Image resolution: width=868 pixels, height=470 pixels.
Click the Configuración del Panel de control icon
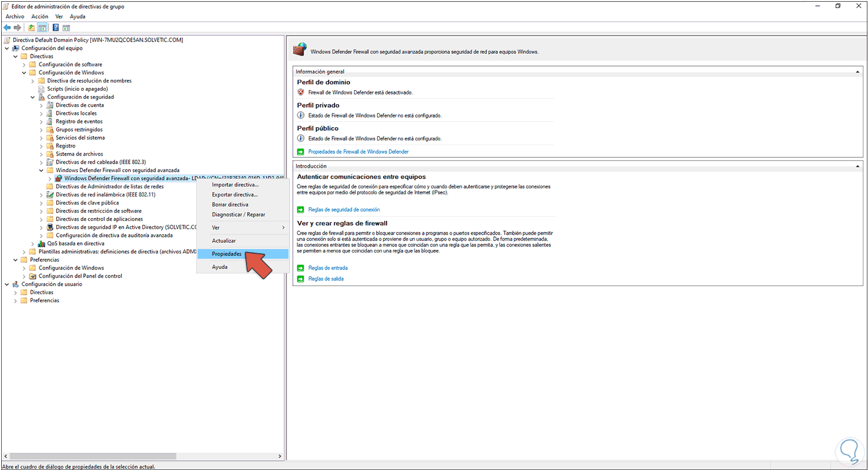pos(33,276)
